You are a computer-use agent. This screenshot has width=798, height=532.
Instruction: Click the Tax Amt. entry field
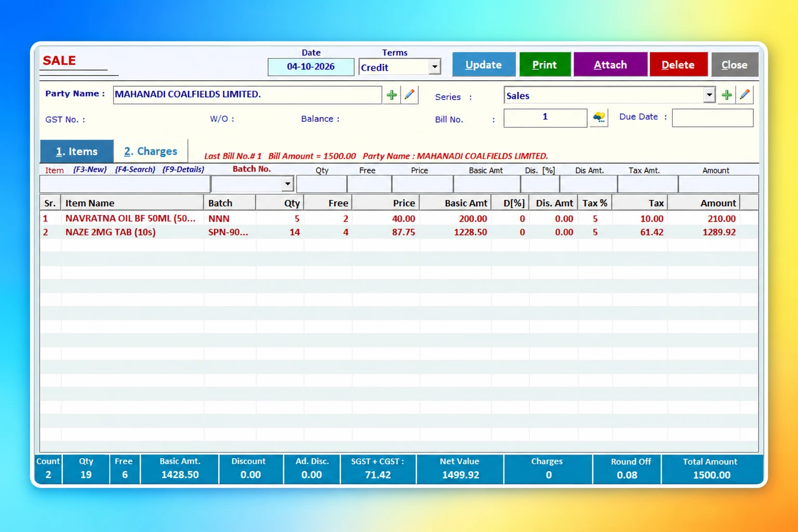[648, 184]
